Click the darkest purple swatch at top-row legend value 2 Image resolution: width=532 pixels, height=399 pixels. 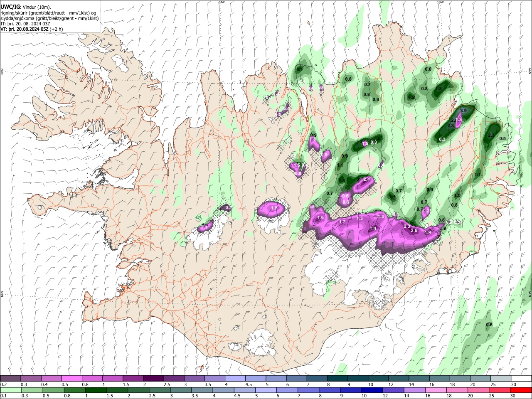(153, 379)
